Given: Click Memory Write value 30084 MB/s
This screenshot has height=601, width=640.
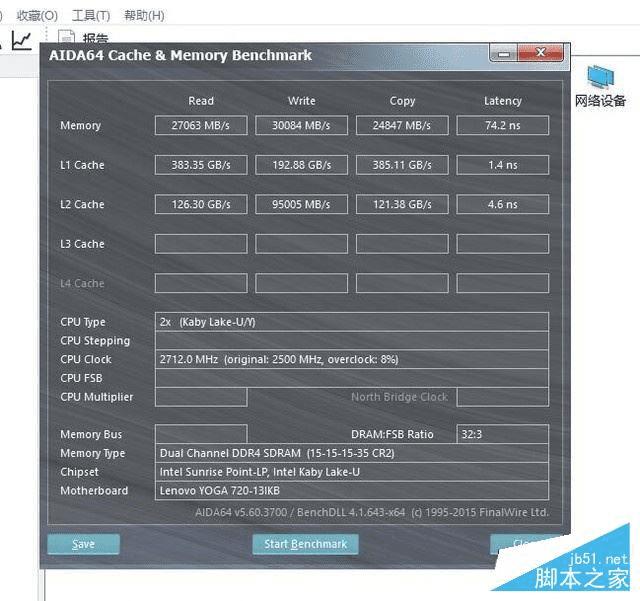Looking at the screenshot, I should (301, 125).
